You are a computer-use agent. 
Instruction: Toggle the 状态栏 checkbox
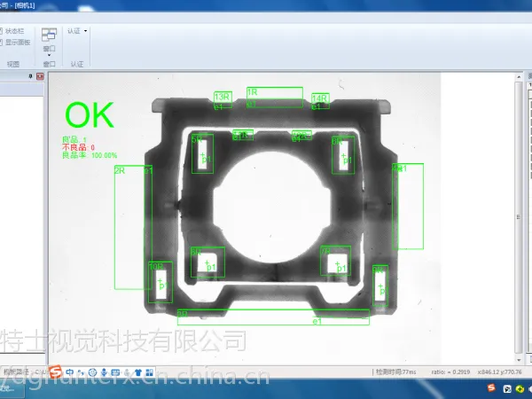tap(1, 31)
